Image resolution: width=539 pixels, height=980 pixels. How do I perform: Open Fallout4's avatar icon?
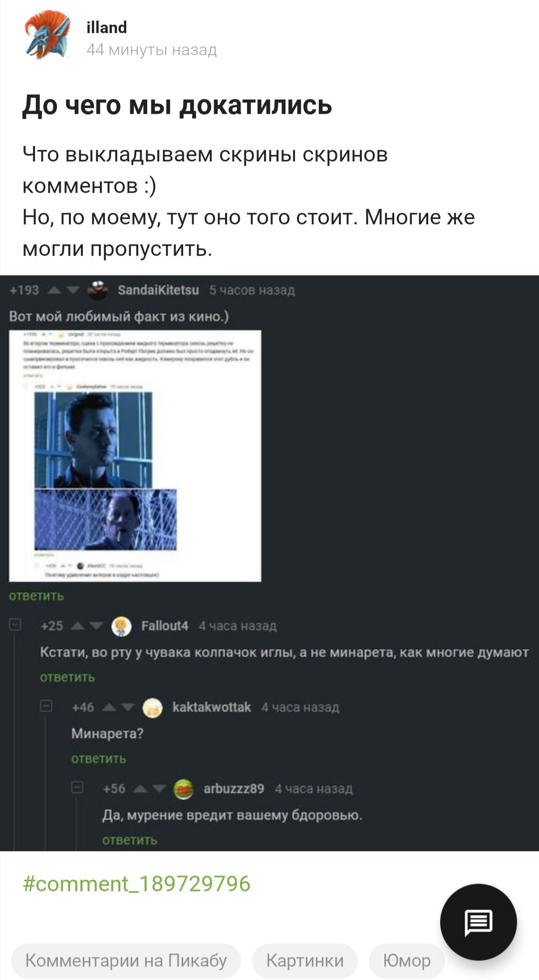point(121,626)
